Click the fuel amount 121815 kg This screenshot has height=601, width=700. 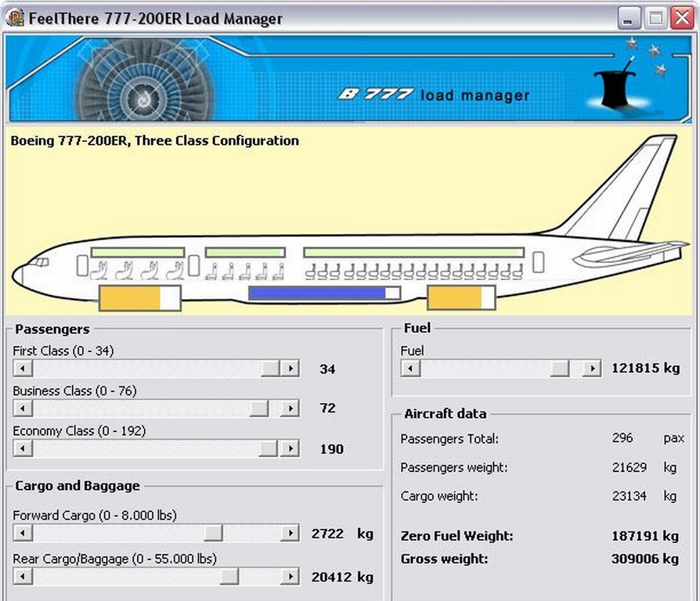[x=645, y=368]
